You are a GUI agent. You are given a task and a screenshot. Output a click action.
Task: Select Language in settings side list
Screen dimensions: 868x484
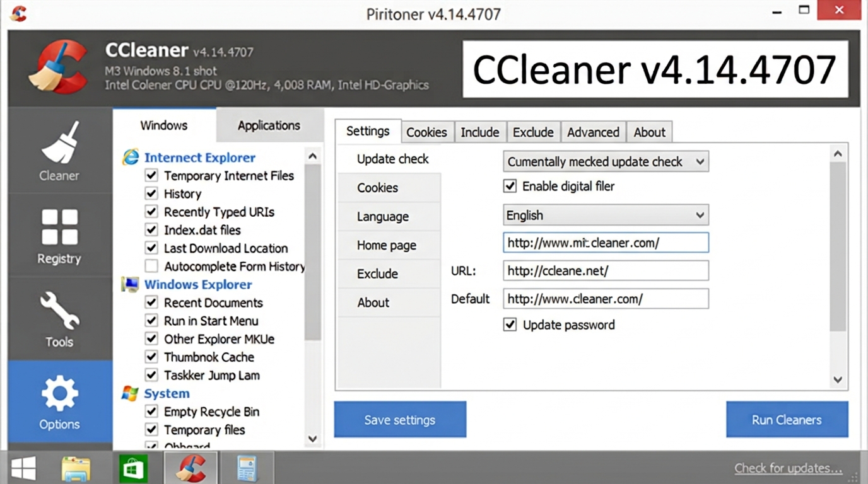389,217
